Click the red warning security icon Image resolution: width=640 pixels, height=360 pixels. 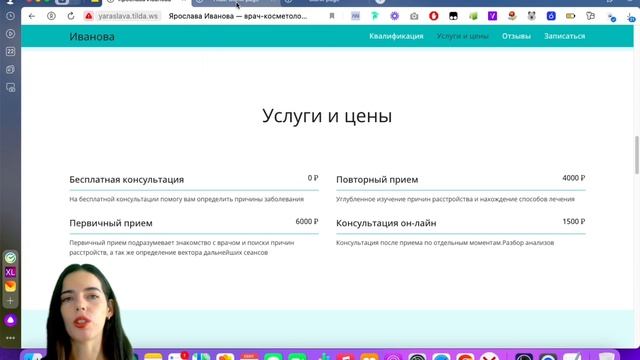click(89, 16)
